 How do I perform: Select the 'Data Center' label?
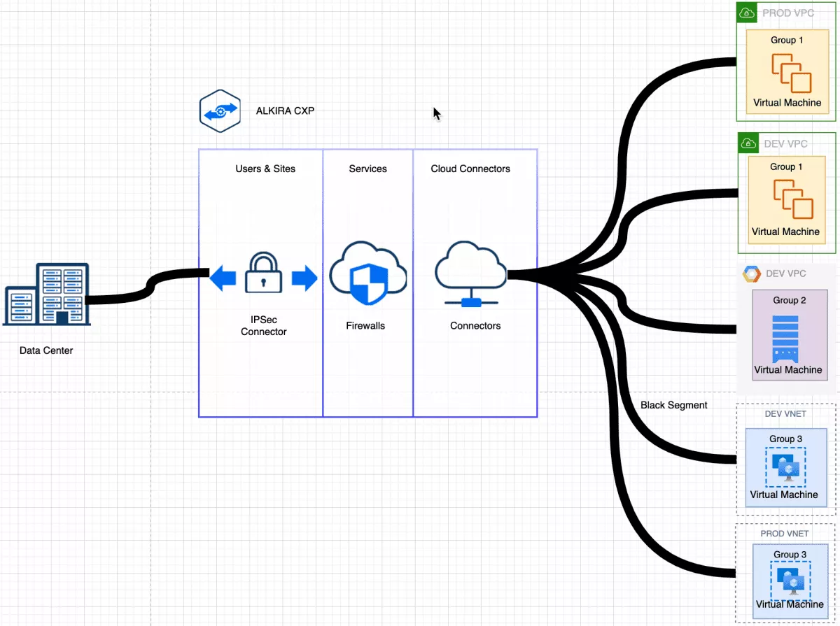[x=46, y=350]
